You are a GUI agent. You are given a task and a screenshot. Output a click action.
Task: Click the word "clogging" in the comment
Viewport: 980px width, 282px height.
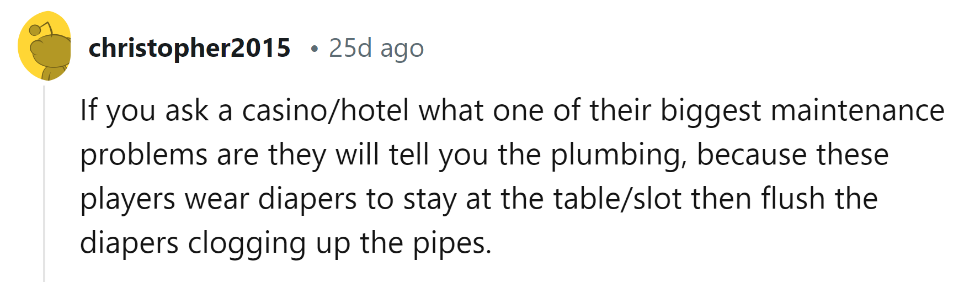tap(247, 243)
